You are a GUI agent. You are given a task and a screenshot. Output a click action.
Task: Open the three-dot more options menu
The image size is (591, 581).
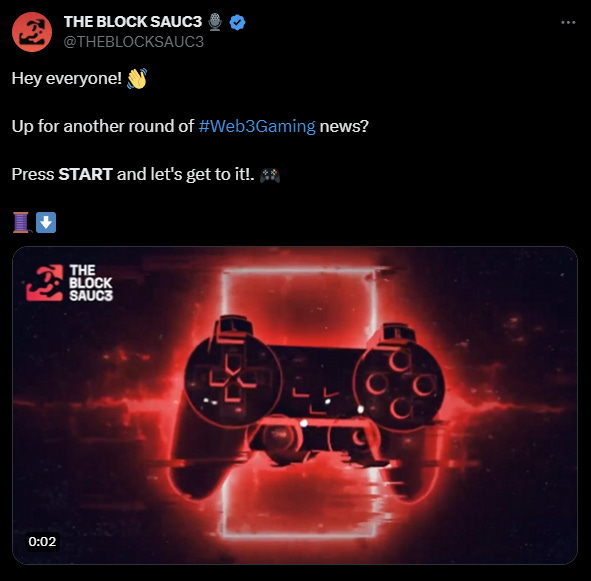click(568, 23)
